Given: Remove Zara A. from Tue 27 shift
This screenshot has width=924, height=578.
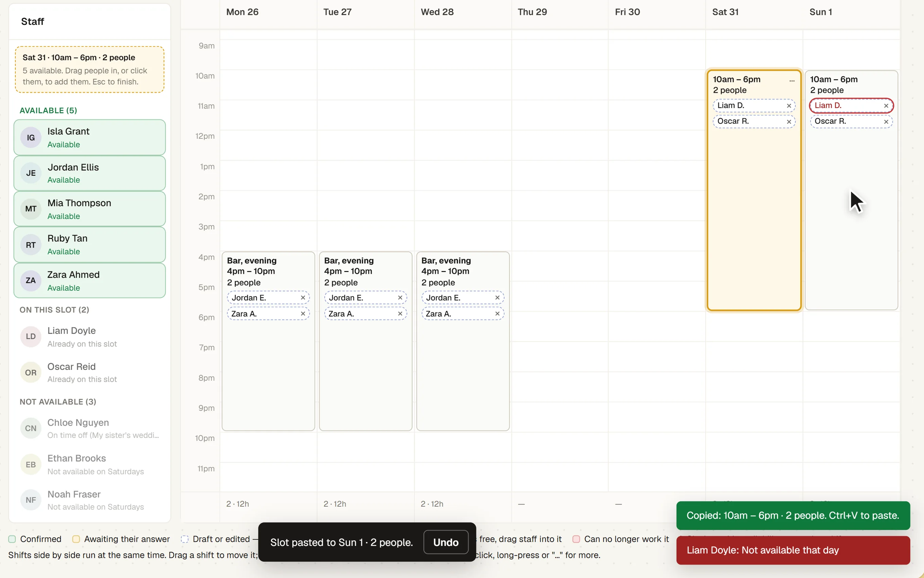Looking at the screenshot, I should click(x=400, y=313).
